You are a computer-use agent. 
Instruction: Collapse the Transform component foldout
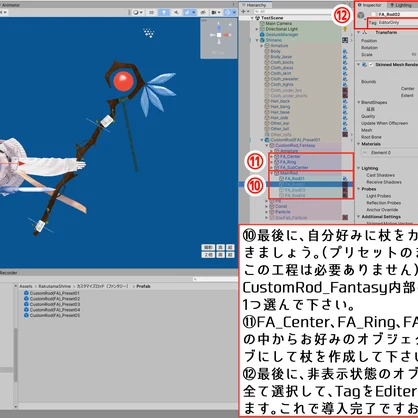(x=359, y=33)
